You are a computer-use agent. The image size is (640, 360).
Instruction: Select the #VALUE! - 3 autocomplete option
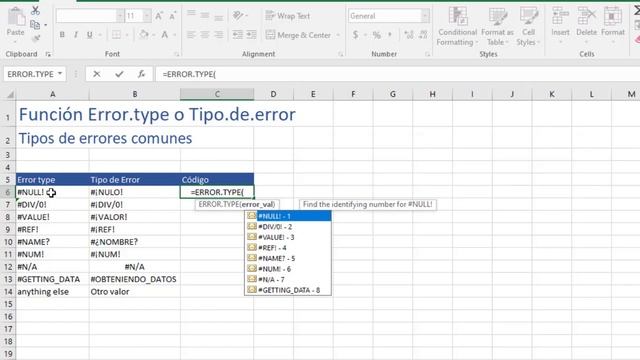click(288, 237)
